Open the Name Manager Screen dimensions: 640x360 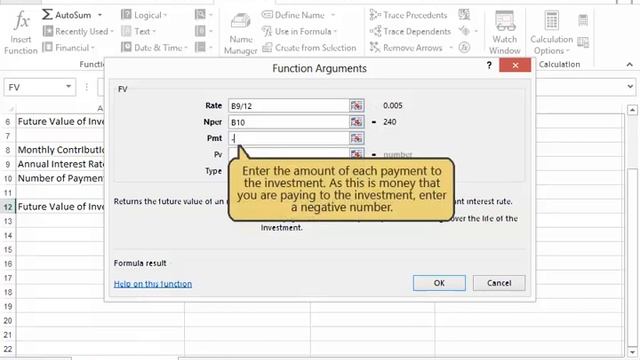tap(240, 34)
